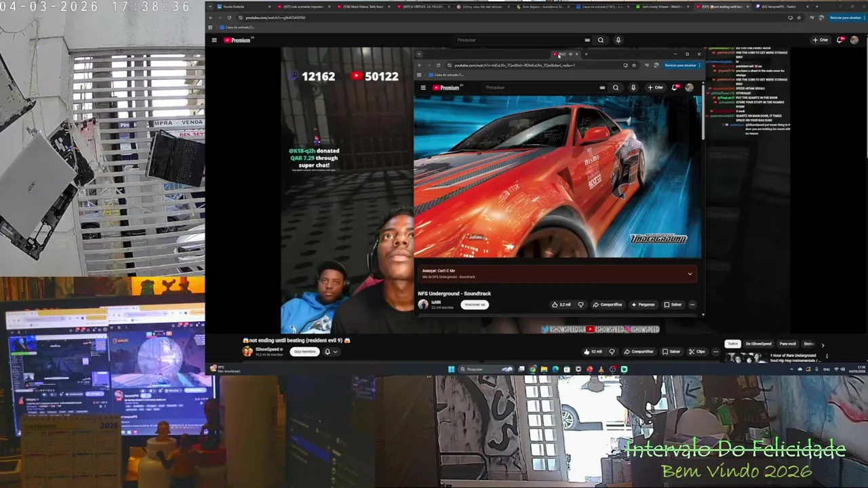Open the outer YouTube hamburger guide menu

tap(214, 40)
